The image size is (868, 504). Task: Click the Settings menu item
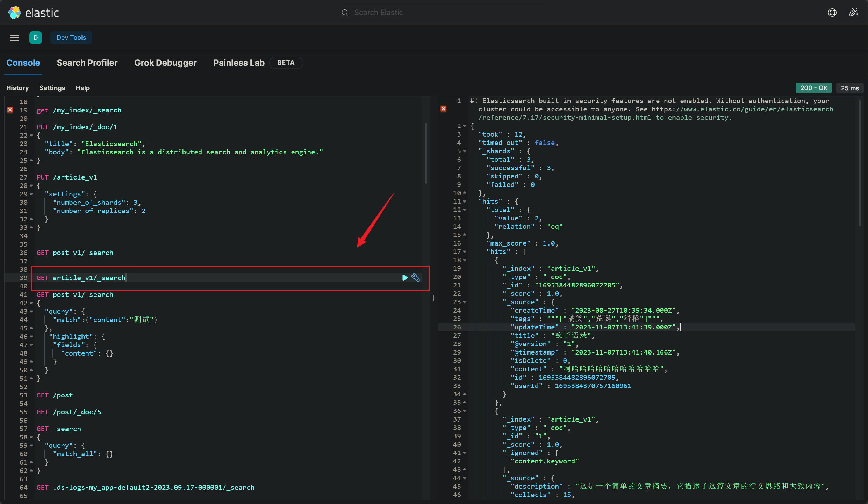pyautogui.click(x=52, y=88)
